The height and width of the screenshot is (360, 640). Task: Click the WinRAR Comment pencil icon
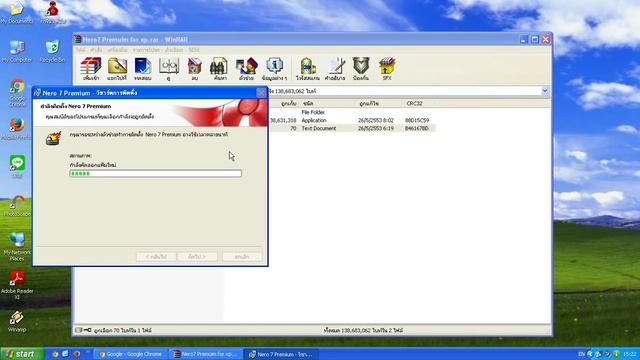[335, 68]
